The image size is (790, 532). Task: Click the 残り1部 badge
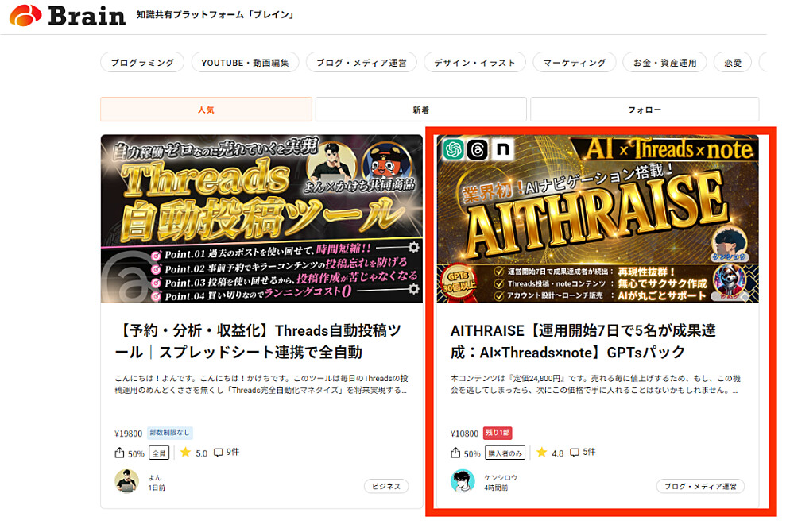[498, 433]
